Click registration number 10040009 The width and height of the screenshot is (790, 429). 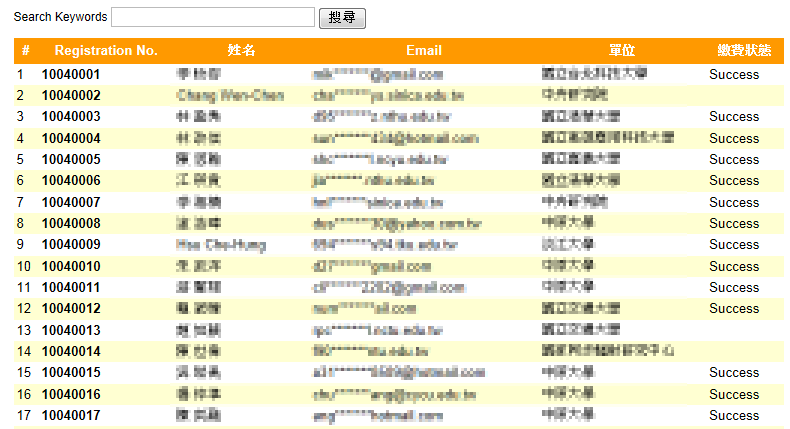tap(71, 245)
